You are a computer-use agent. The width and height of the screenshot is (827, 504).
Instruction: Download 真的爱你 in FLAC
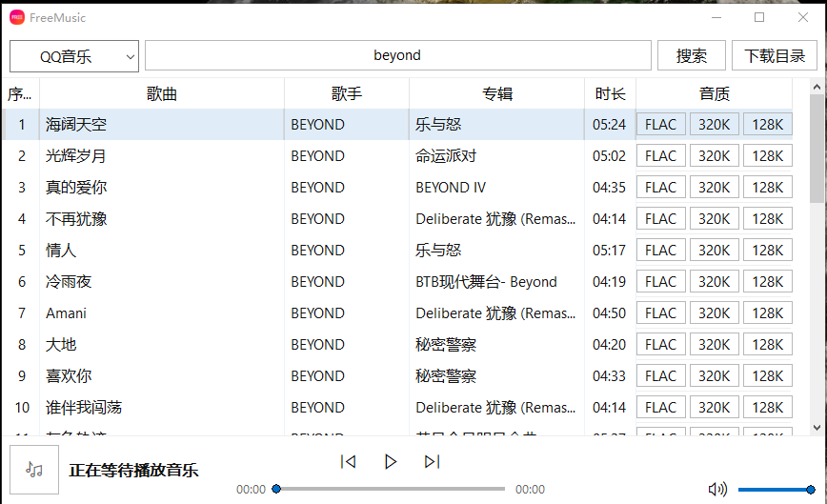[661, 187]
